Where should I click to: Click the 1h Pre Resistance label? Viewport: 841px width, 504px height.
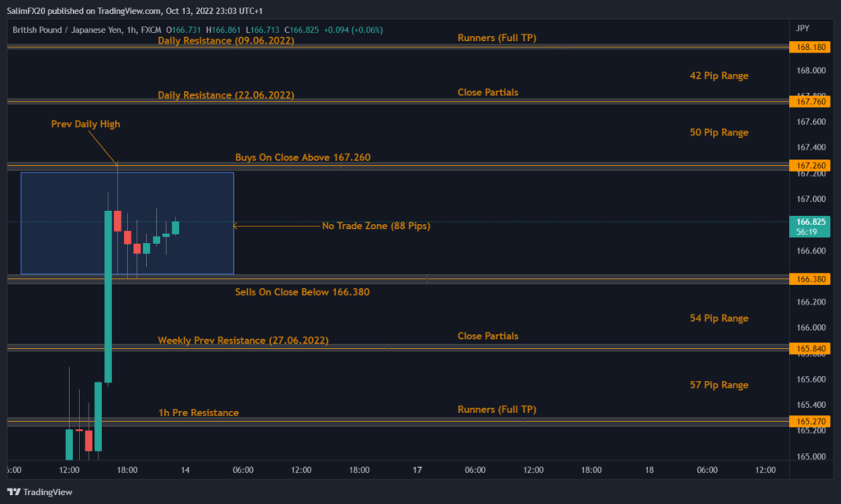click(x=198, y=413)
